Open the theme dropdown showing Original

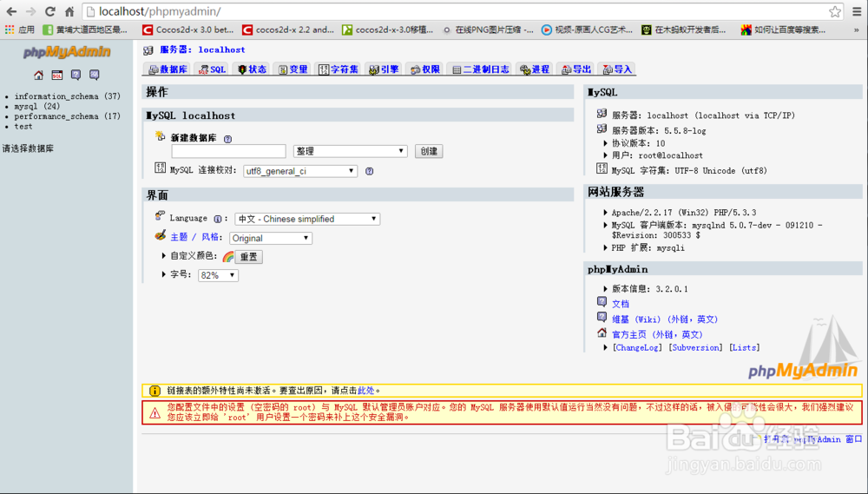coord(271,238)
